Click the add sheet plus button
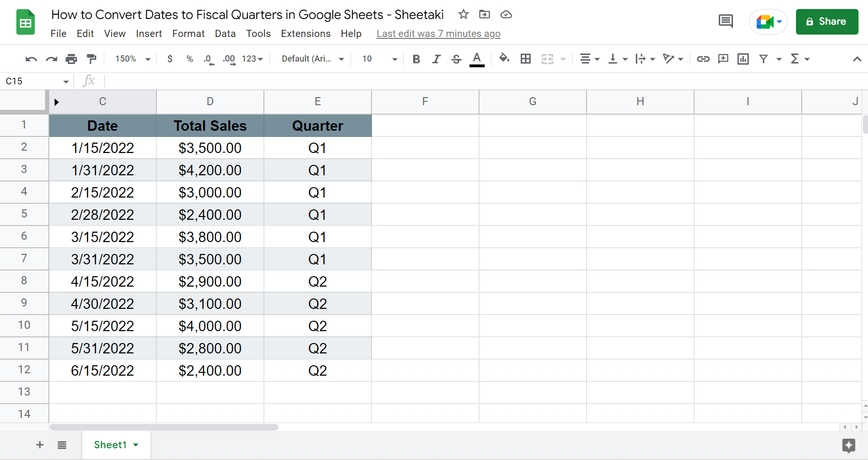868x460 pixels. (40, 445)
